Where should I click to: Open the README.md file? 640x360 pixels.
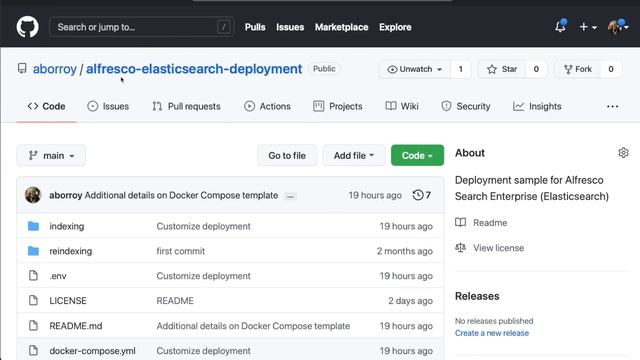[x=76, y=326]
